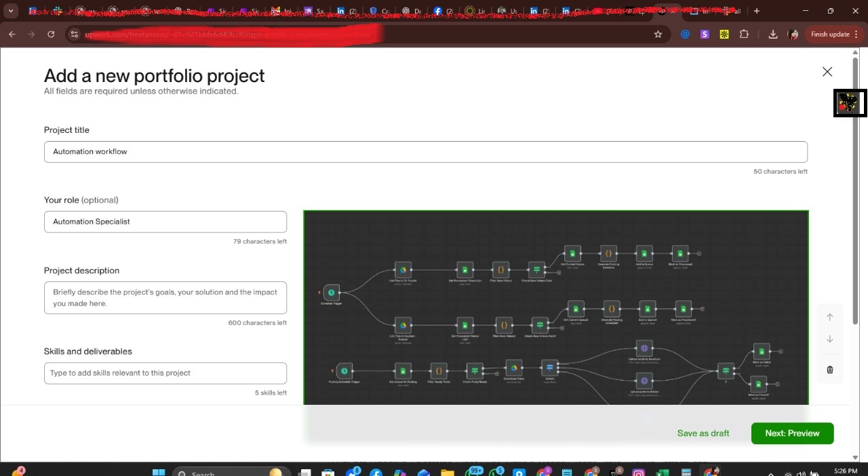Delete the uploaded workflow image

point(829,370)
